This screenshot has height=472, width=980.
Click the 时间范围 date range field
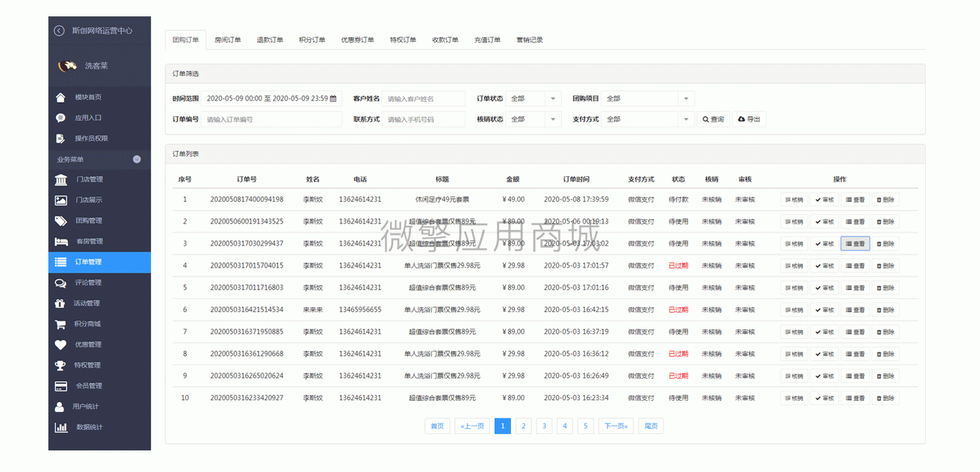click(271, 99)
